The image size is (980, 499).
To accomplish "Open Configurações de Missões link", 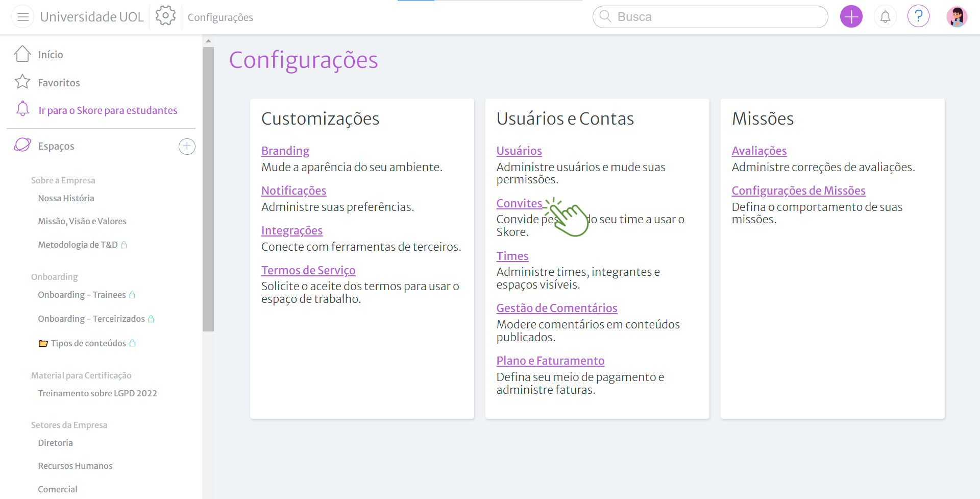I will point(798,191).
